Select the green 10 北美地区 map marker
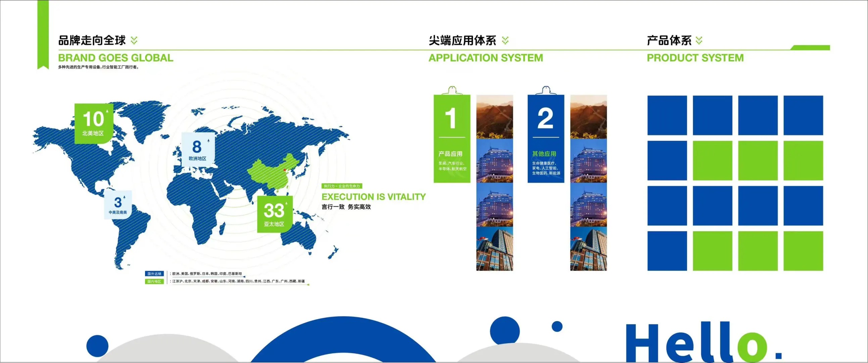 coord(93,123)
